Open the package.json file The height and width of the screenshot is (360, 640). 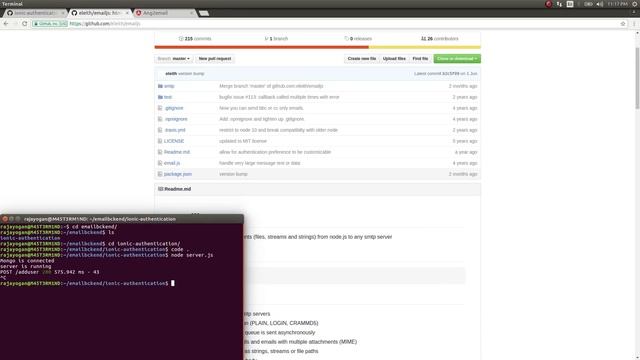(x=178, y=174)
